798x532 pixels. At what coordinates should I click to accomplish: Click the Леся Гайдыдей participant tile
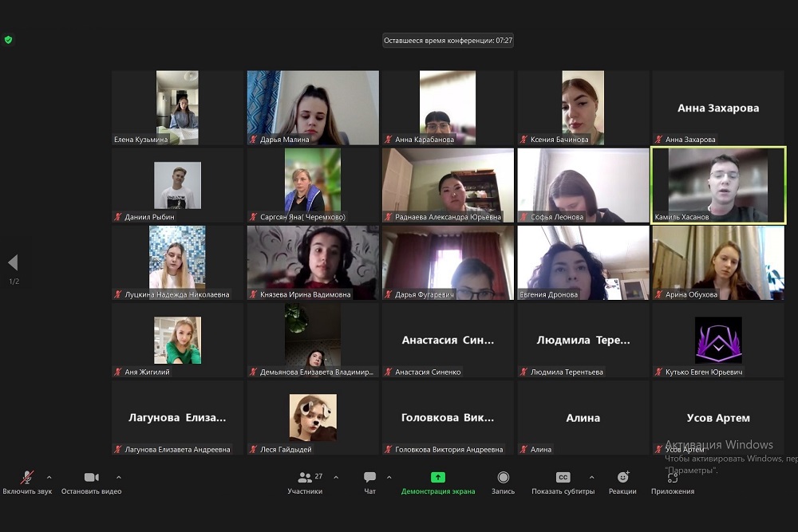[x=313, y=416]
